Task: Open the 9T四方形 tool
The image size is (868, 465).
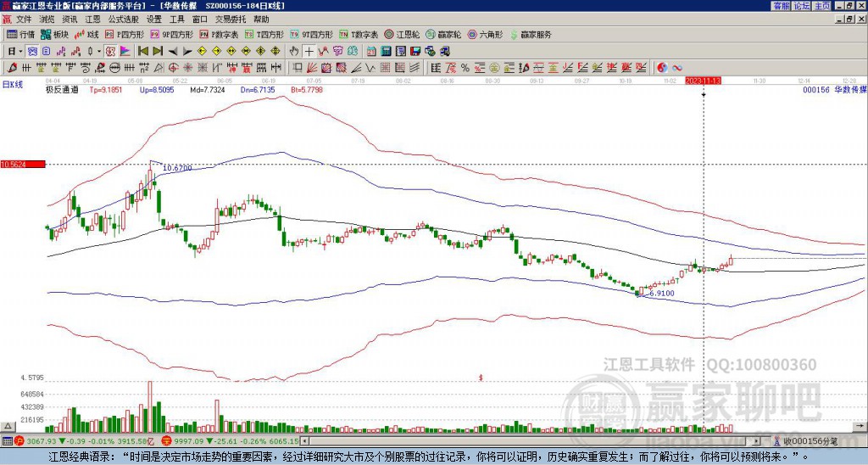Action: (x=311, y=34)
